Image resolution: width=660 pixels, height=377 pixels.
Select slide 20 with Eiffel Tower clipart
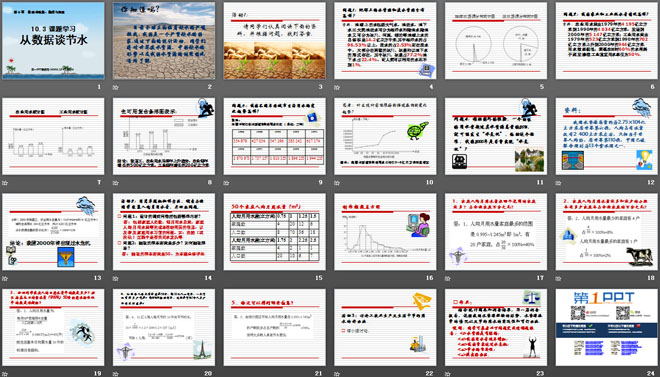tap(164, 327)
